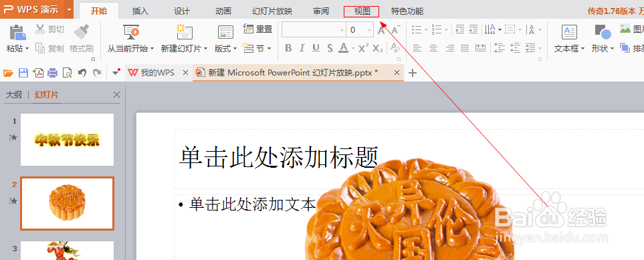Close the slide thumbnail pane
Screen dimensions: 644x260
(116, 95)
